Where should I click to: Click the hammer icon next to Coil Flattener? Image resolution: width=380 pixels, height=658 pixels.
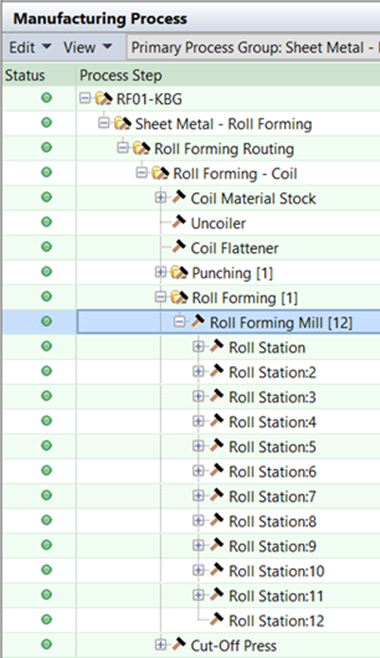pyautogui.click(x=179, y=247)
